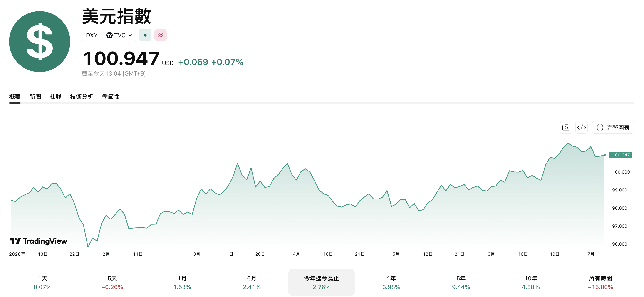Click the 98.000 price axis label
This screenshot has width=644, height=297.
coord(619,208)
